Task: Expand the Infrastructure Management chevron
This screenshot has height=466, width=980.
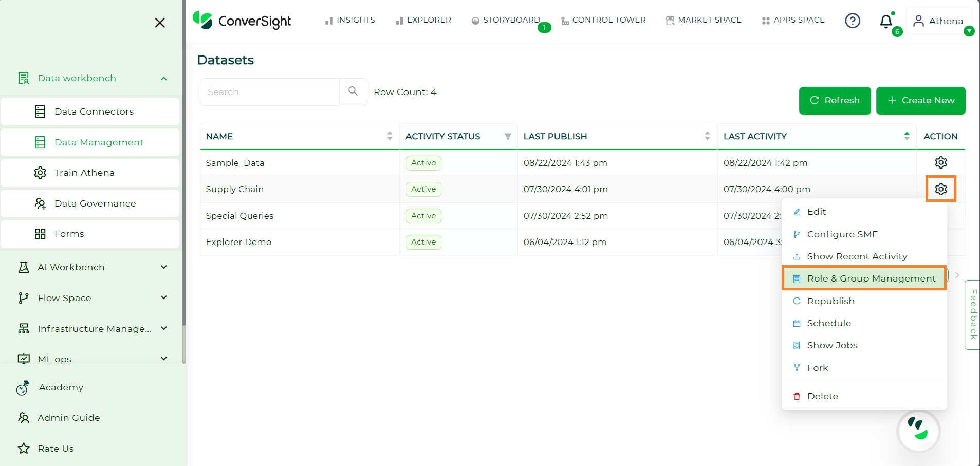Action: pyautogui.click(x=164, y=328)
